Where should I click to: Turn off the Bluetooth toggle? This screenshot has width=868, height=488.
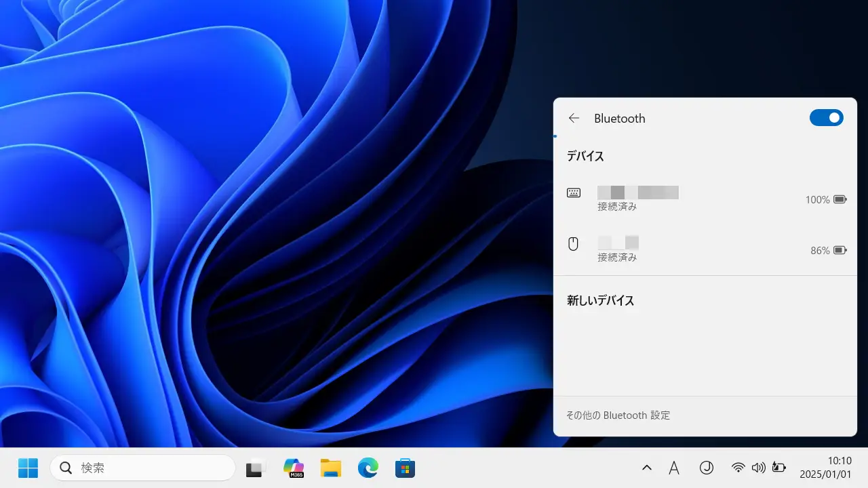826,117
